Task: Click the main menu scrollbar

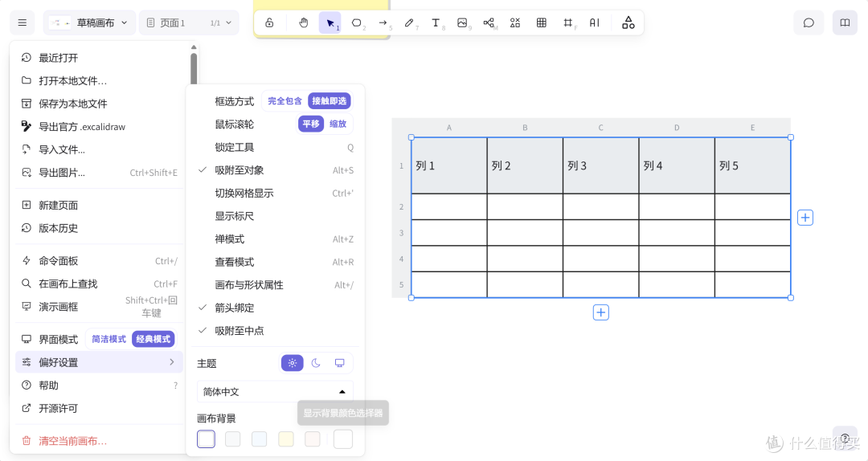Action: 194,68
